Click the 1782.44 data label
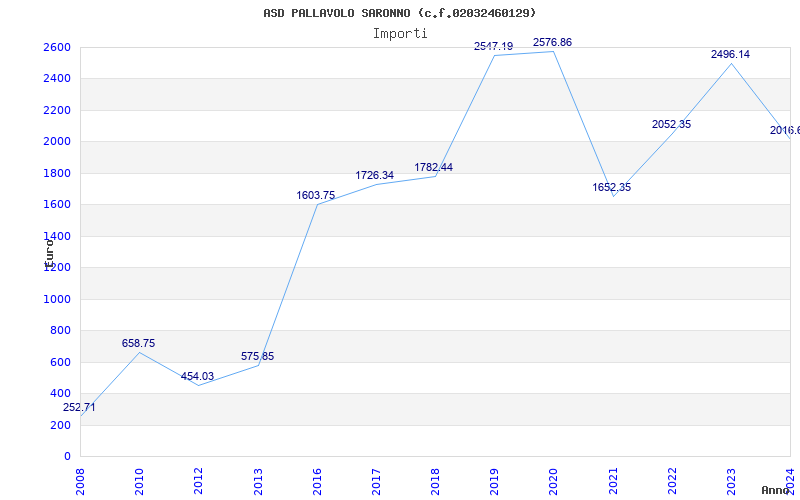The width and height of the screenshot is (800, 500). pyautogui.click(x=434, y=167)
